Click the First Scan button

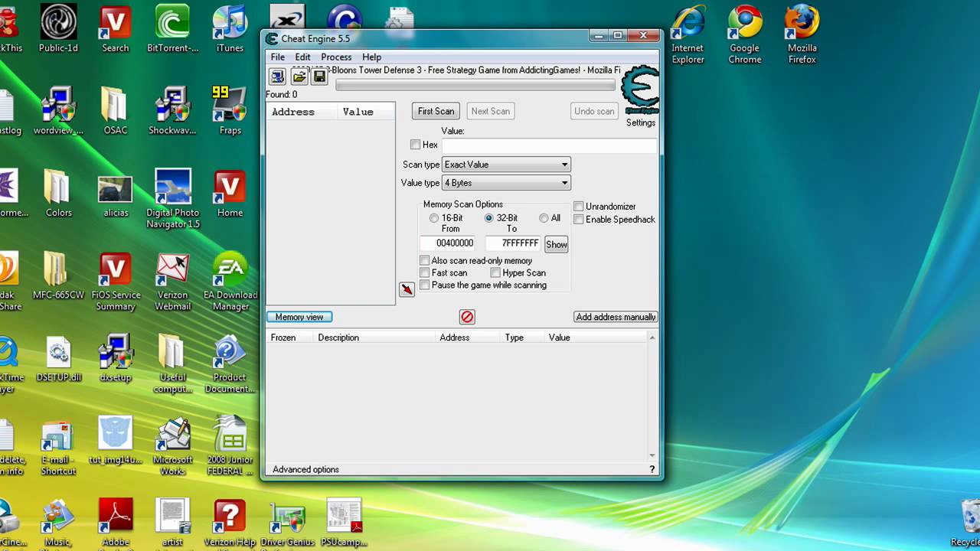click(436, 111)
